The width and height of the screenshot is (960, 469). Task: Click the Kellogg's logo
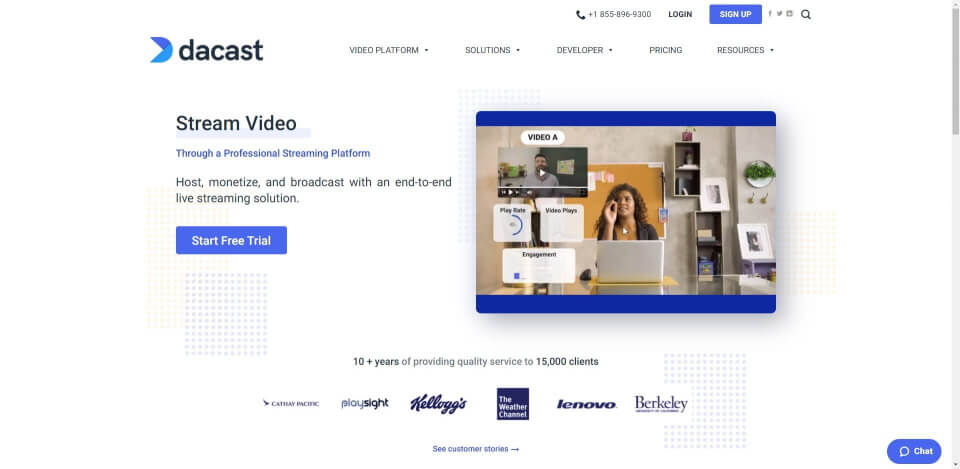[x=438, y=403]
